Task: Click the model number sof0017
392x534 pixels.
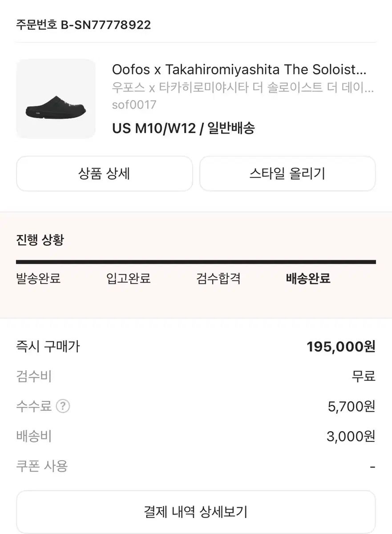Action: (x=134, y=105)
